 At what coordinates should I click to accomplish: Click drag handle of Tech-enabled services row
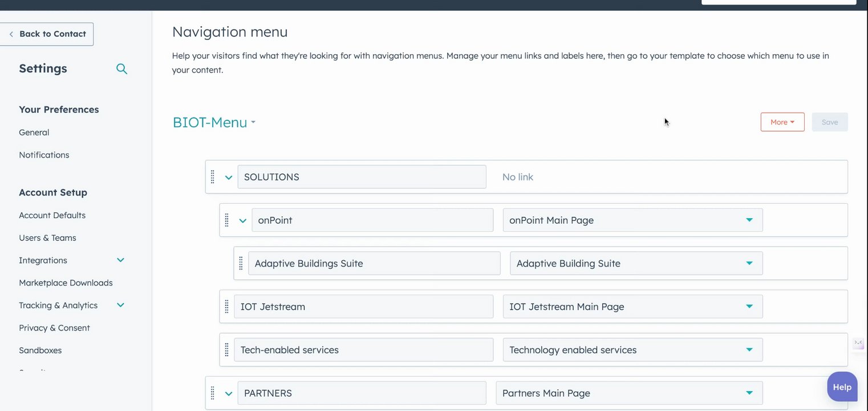(x=227, y=350)
